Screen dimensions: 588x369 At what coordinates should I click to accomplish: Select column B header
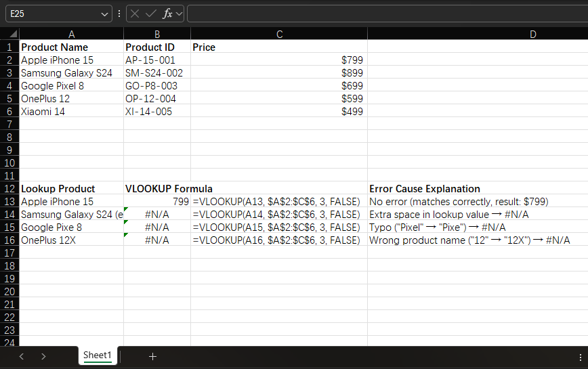pyautogui.click(x=157, y=34)
